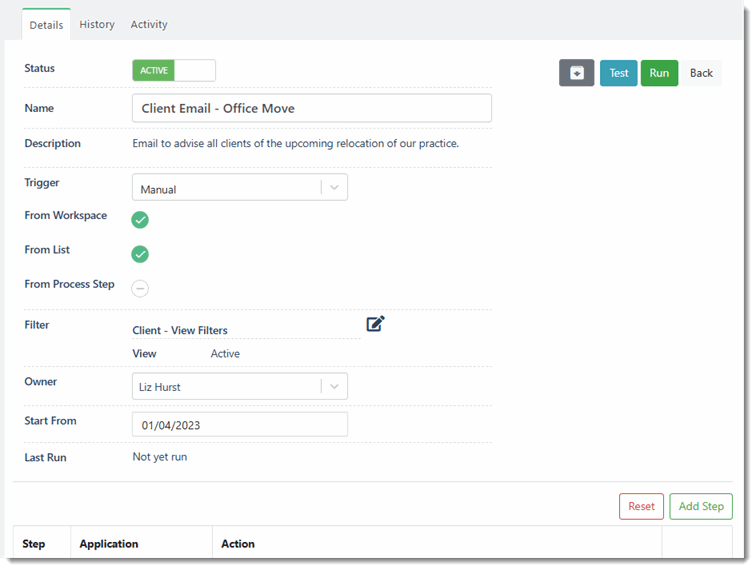756x570 pixels.
Task: Switch to the Details tab
Action: (46, 25)
